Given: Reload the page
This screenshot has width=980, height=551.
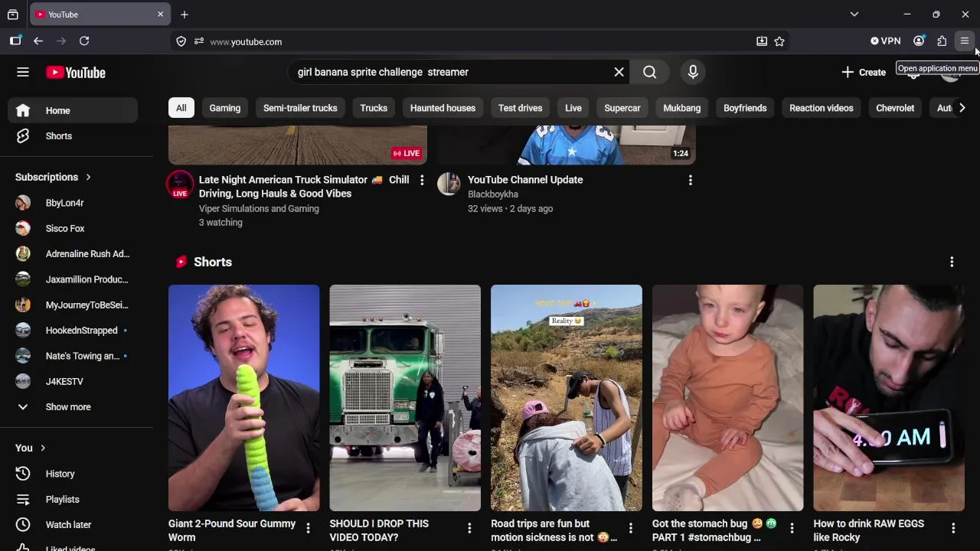Looking at the screenshot, I should 84,41.
